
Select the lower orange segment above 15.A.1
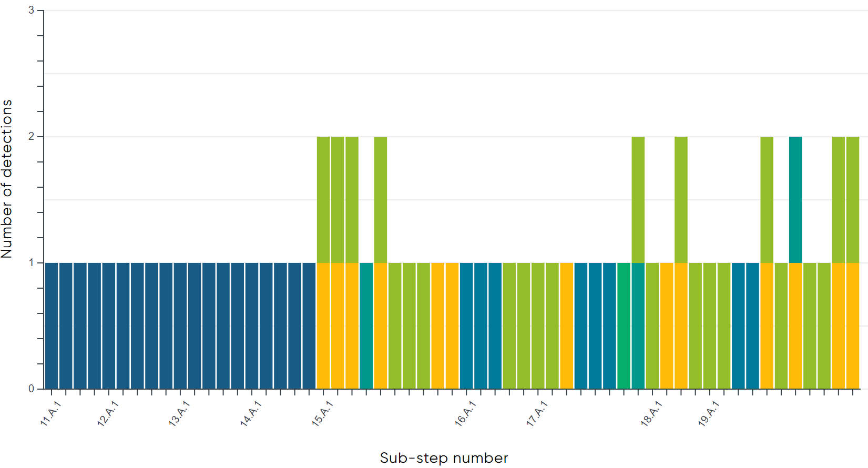pos(323,326)
